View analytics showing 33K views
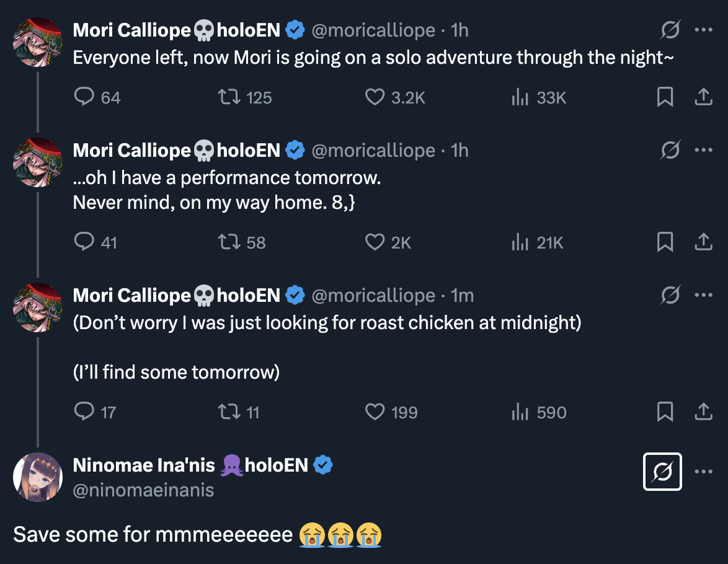This screenshot has height=564, width=728. [519, 97]
